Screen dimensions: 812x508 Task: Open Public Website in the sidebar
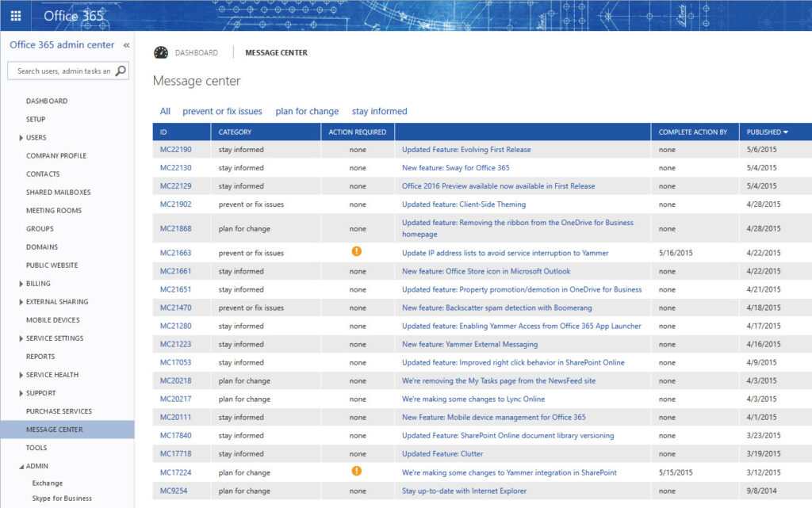click(52, 265)
